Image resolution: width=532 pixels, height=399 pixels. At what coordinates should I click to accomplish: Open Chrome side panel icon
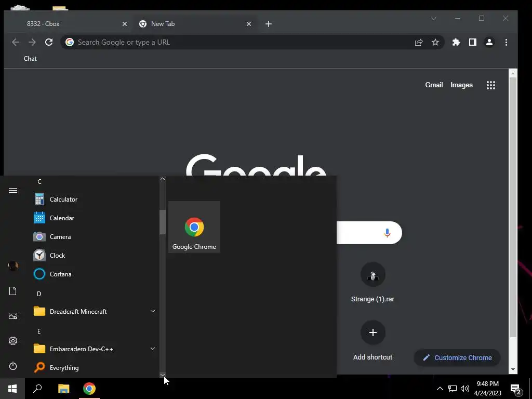click(x=473, y=42)
